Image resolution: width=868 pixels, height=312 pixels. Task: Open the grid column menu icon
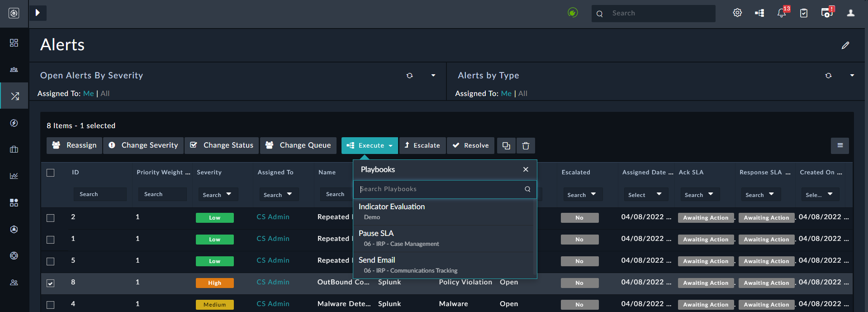coord(840,145)
